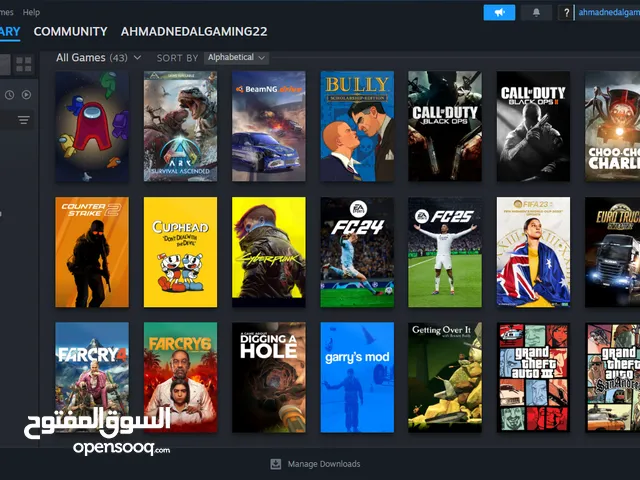Image resolution: width=640 pixels, height=480 pixels.
Task: Select Call of Duty Black Ops cover
Action: [445, 126]
